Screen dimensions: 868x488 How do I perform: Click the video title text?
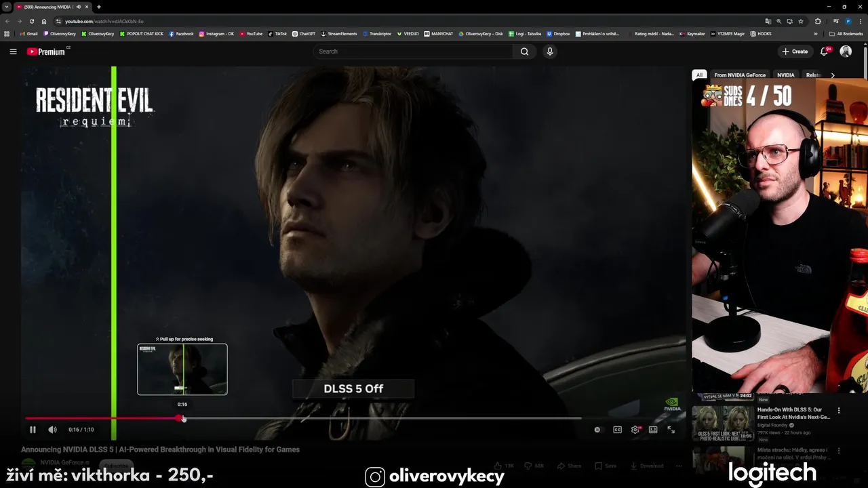tap(160, 449)
